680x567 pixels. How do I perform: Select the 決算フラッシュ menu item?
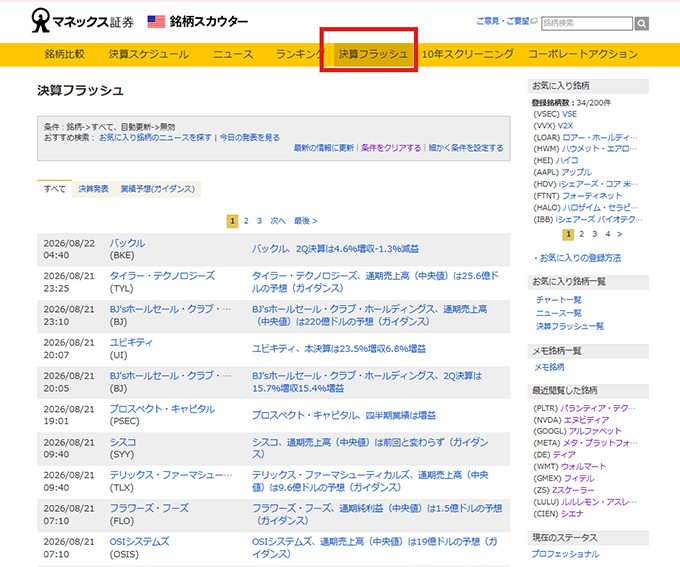tap(373, 54)
